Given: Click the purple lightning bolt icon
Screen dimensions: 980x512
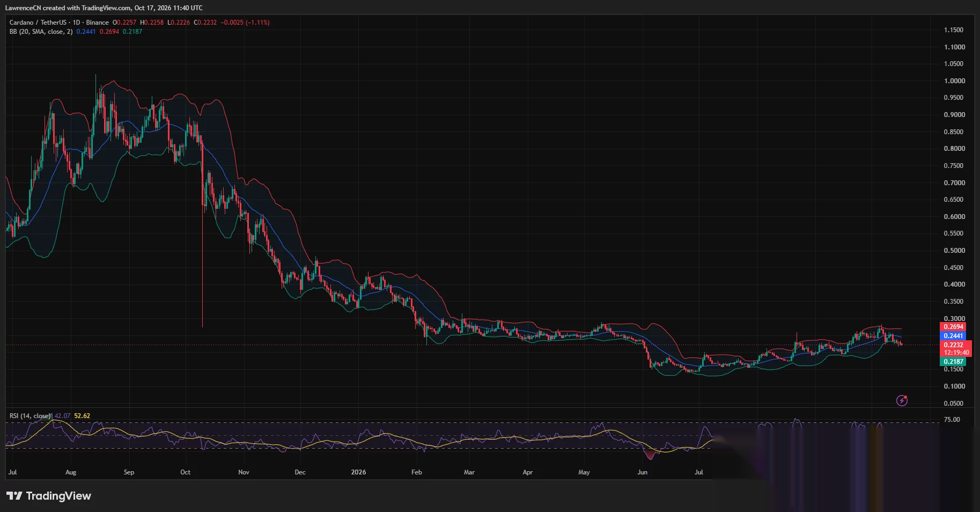Looking at the screenshot, I should click(902, 400).
